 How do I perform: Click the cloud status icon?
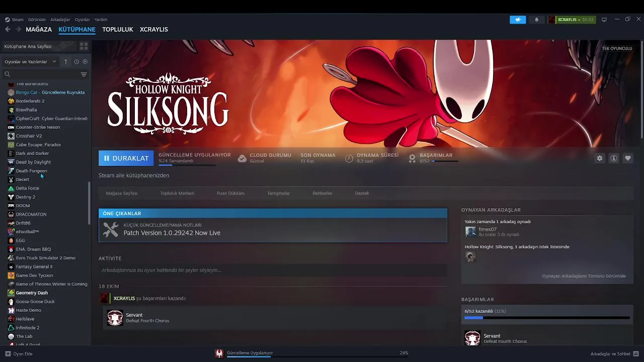coord(242,158)
